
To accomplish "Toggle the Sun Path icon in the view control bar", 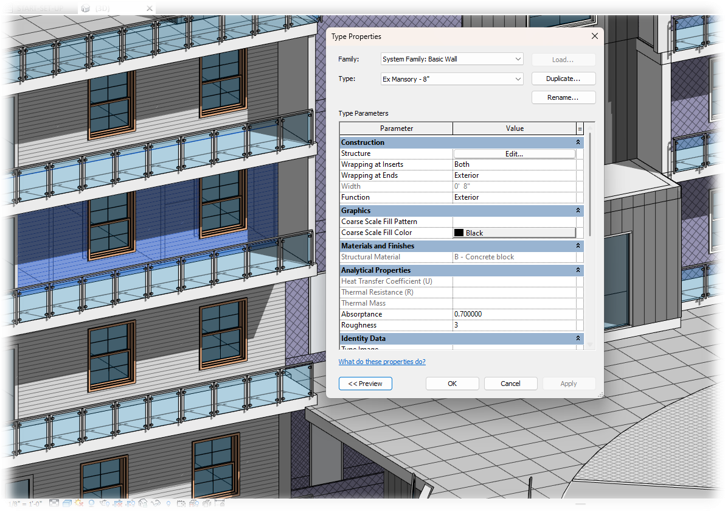I will (x=79, y=503).
